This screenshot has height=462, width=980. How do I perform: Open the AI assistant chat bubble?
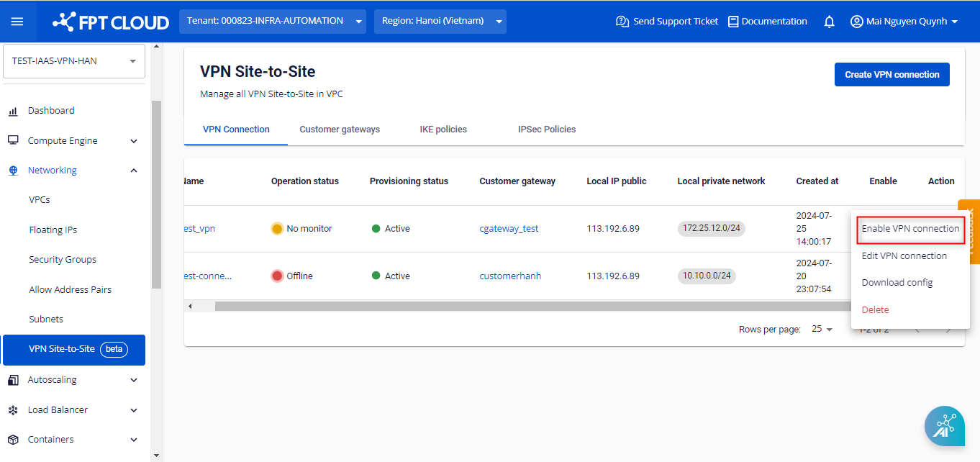[944, 426]
